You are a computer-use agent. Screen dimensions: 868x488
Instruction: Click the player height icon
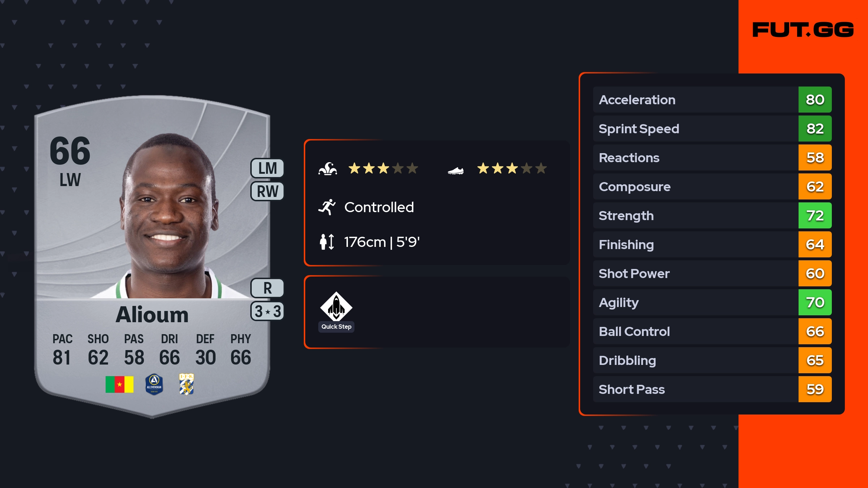pos(327,242)
